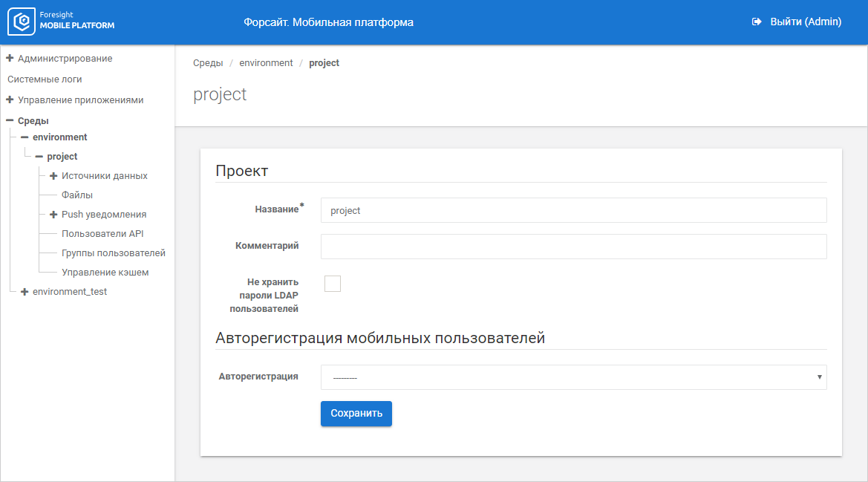This screenshot has height=482, width=868.
Task: Open Группы пользователей tree item
Action: 113,253
